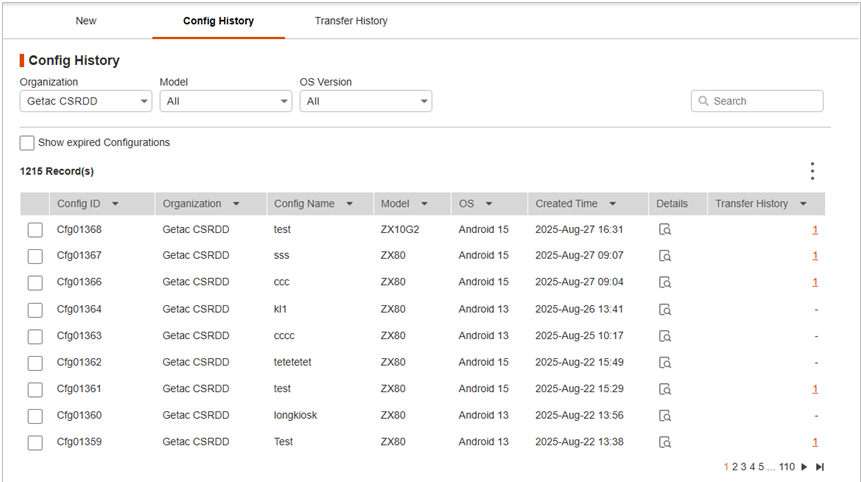This screenshot has width=861, height=482.
Task: Open details icon for Cfg01368
Action: 664,229
